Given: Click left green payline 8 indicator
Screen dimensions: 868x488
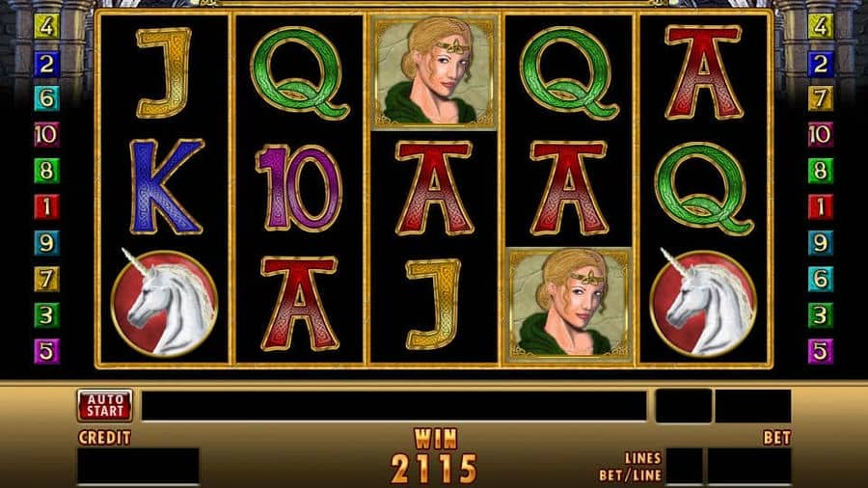Looking at the screenshot, I should coord(46,171).
